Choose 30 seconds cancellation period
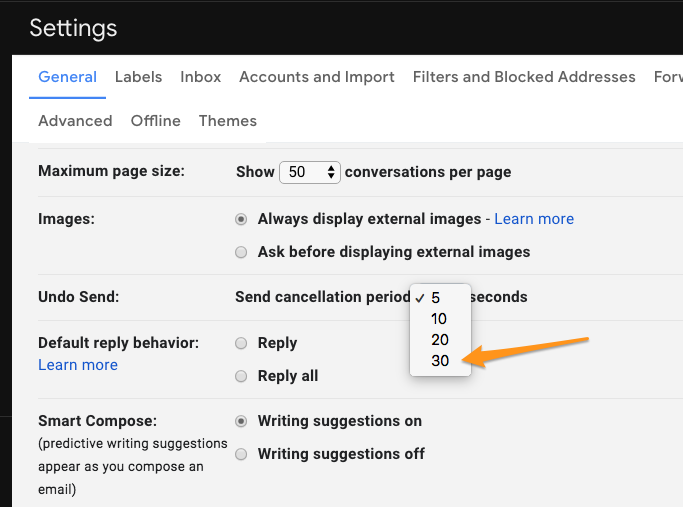 tap(440, 361)
